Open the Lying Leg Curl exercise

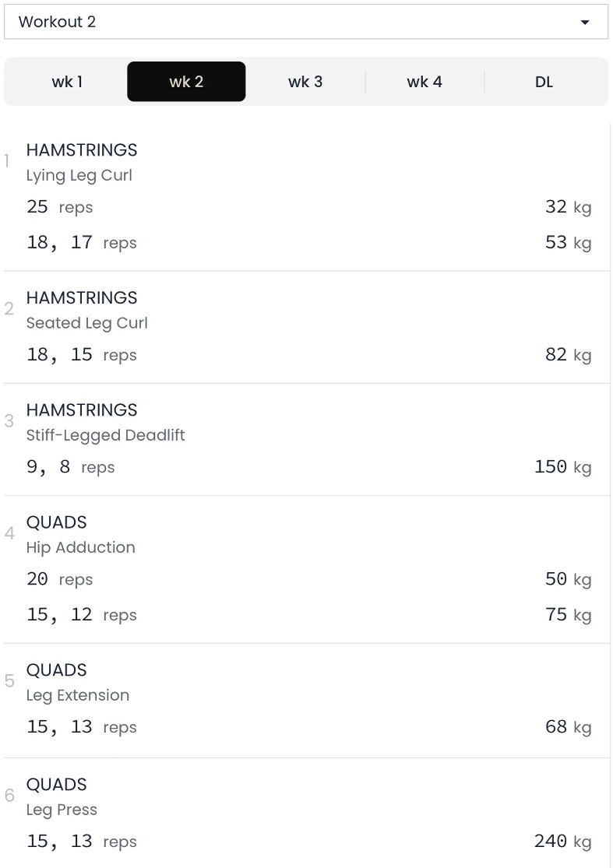pos(79,175)
